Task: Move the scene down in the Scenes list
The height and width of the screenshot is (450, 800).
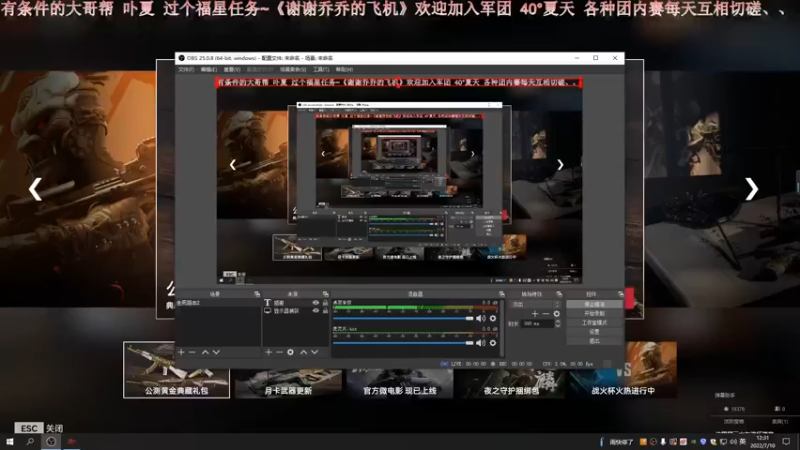Action: 216,352
